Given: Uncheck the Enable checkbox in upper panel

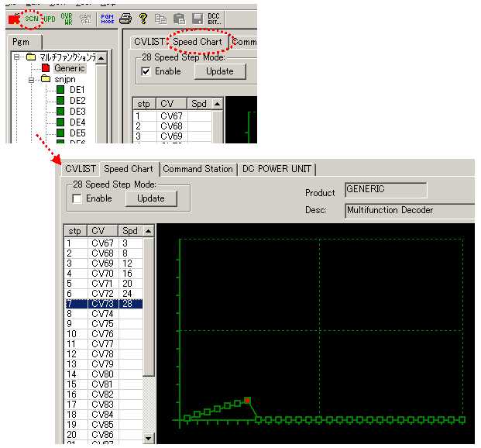Looking at the screenshot, I should (146, 71).
